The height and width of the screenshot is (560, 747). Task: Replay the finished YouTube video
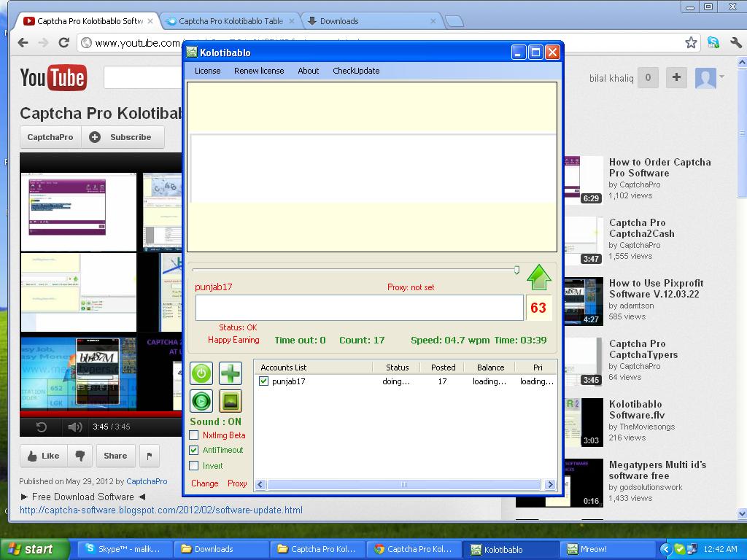42,427
